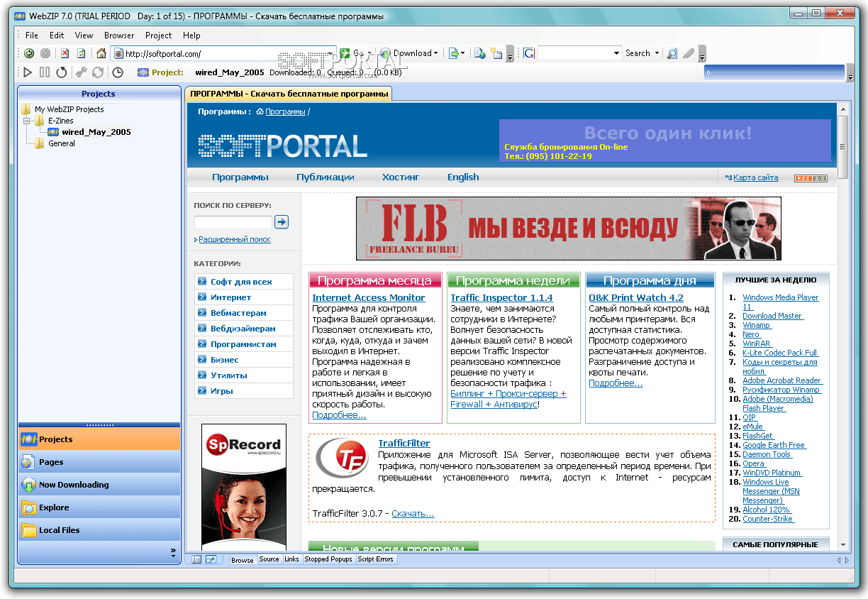Click the new project sparkle icon

496,53
